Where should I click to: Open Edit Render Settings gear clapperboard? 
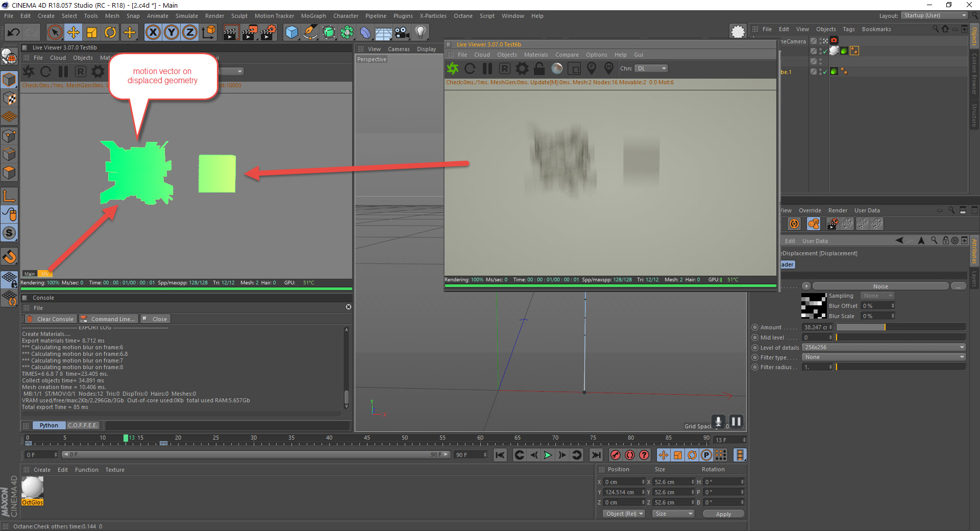(268, 33)
